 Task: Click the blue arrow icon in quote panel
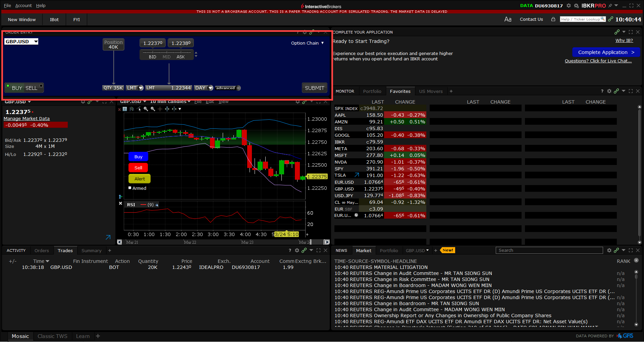(x=108, y=237)
